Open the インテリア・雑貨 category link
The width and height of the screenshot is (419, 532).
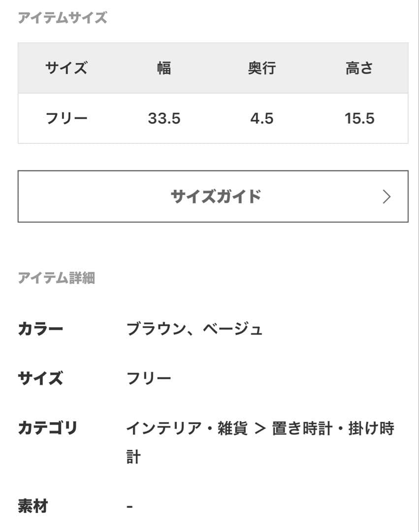[187, 429]
